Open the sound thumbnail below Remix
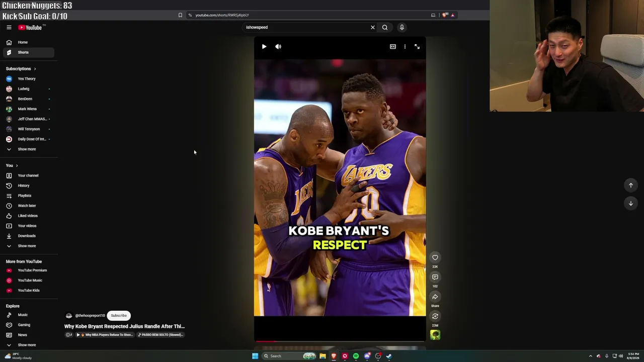Viewport: 644px width, 362px height. 435,335
